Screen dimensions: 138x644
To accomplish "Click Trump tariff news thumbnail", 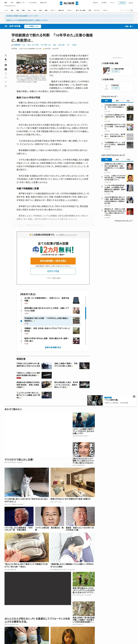I will [x=19, y=516].
